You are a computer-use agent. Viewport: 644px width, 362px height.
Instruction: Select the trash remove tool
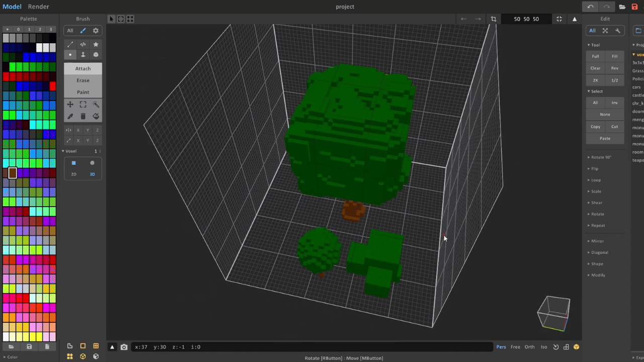[x=83, y=116]
